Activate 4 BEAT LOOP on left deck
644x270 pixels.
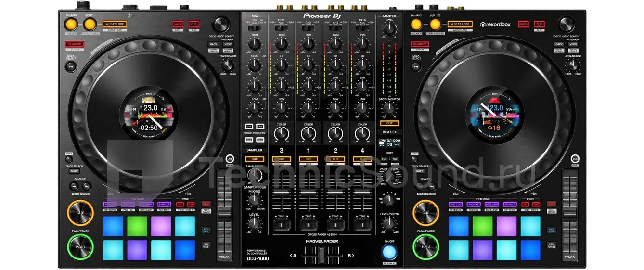[x=115, y=24]
